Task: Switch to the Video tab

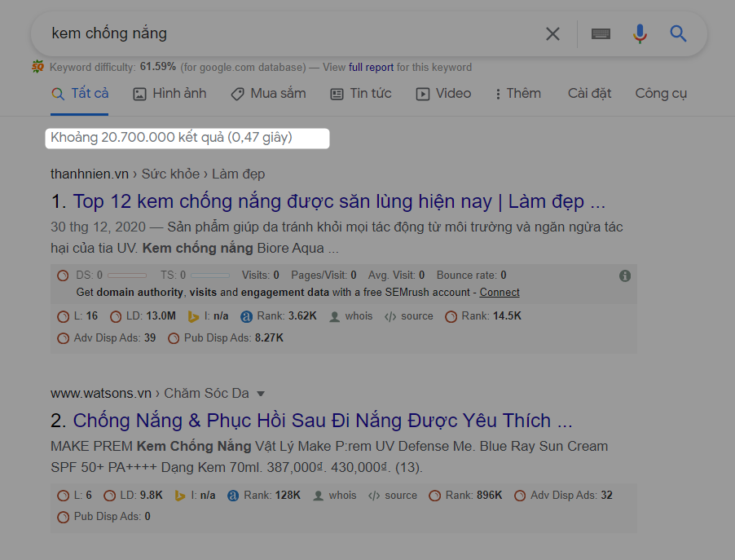Action: pyautogui.click(x=443, y=94)
